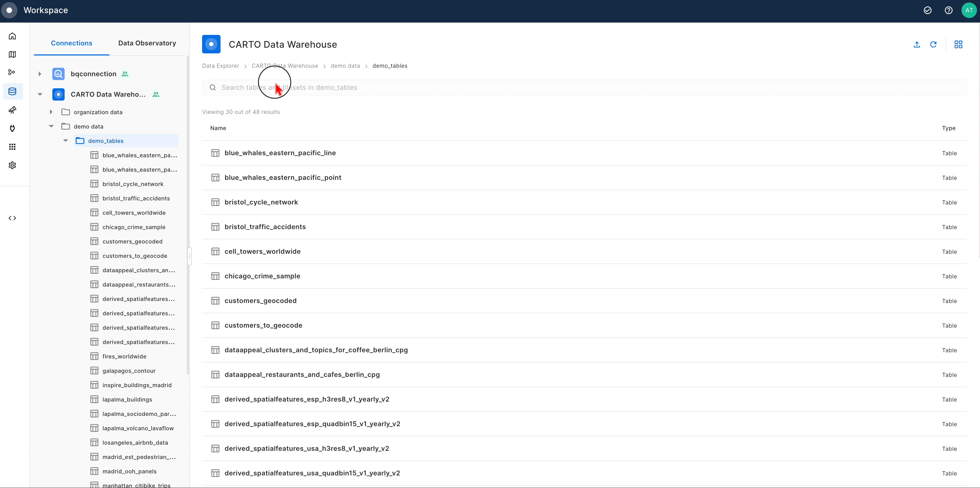The height and width of the screenshot is (488, 980).
Task: Open the Connections plug icon
Action: 12,128
